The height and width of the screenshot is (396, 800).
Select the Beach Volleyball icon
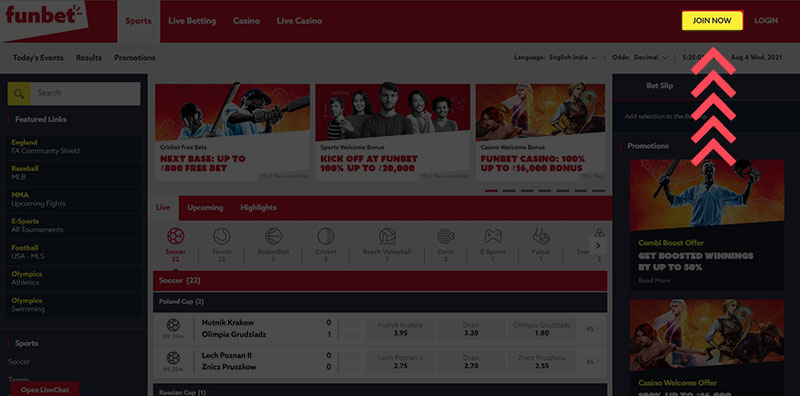(387, 236)
